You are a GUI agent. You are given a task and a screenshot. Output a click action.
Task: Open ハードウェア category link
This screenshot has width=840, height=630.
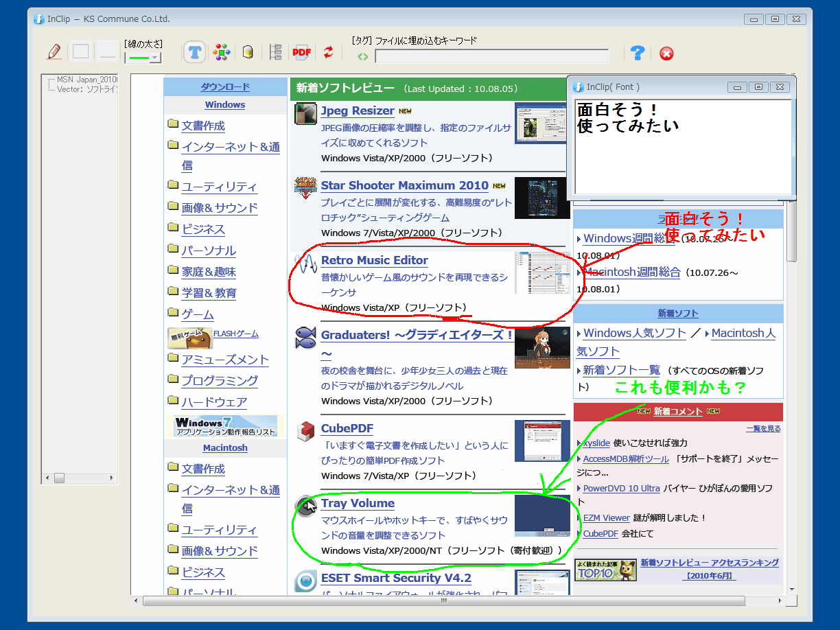(x=214, y=402)
